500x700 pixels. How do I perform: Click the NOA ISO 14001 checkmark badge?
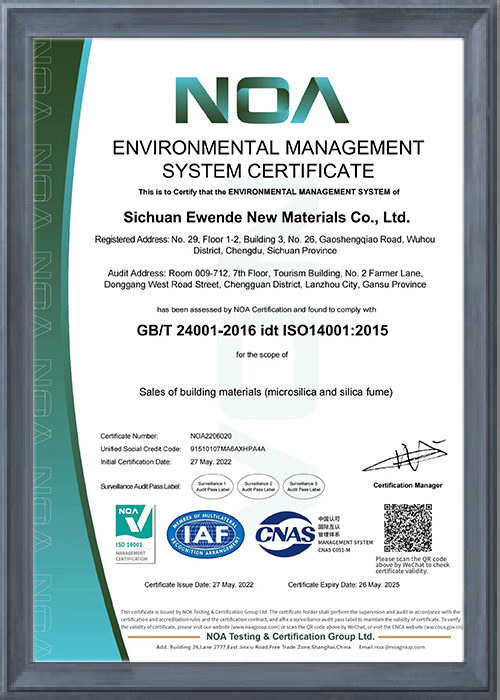pos(135,534)
